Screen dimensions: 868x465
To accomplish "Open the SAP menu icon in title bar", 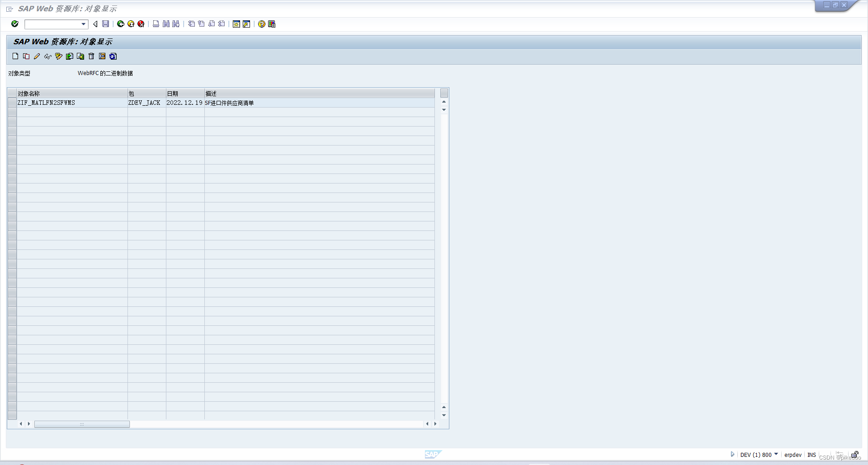I will pyautogui.click(x=9, y=9).
